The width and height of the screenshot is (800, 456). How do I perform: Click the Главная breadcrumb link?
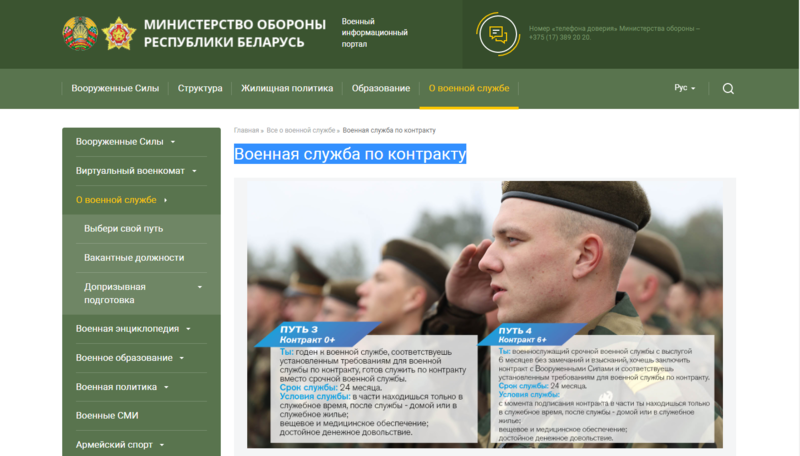(246, 130)
